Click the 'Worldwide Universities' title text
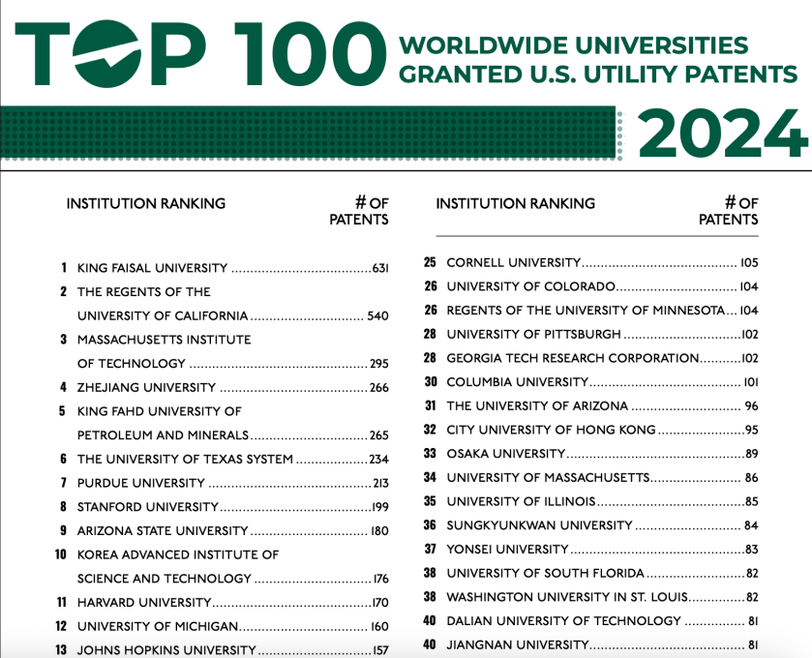 pyautogui.click(x=574, y=45)
